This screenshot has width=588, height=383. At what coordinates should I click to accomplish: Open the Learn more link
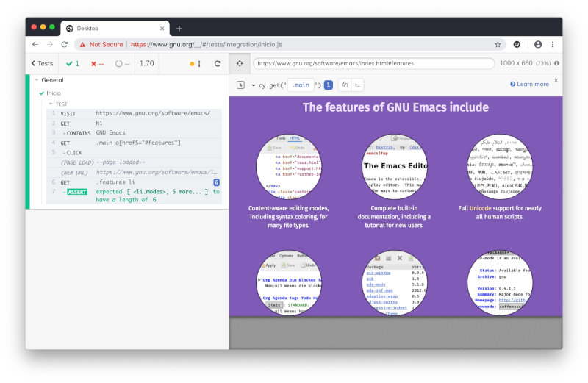[x=529, y=85]
